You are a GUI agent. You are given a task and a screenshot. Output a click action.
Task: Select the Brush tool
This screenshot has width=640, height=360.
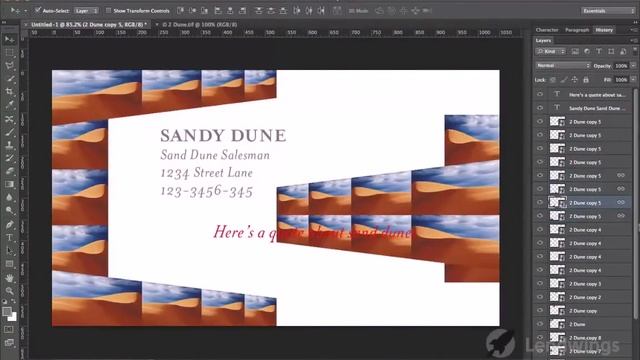point(9,132)
